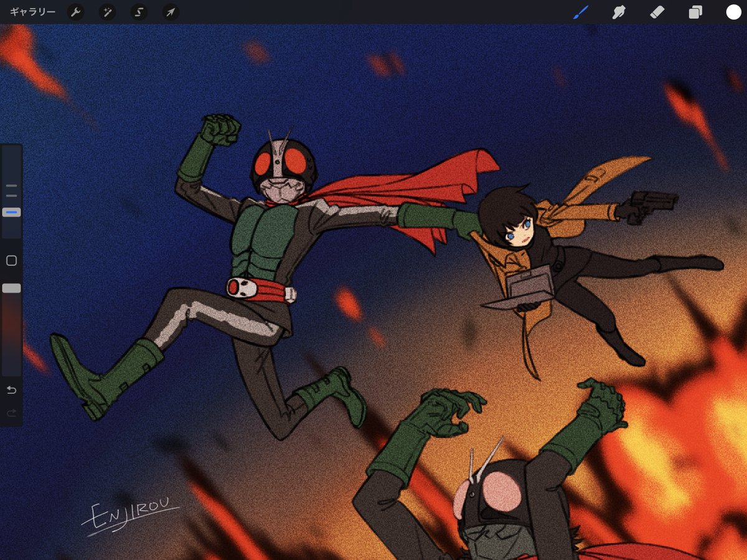747x560 pixels.
Task: Select the Brush tool
Action: click(581, 12)
